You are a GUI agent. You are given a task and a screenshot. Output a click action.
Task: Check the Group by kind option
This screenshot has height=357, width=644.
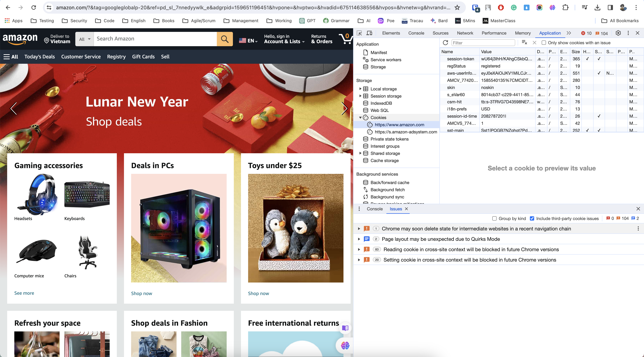(494, 218)
